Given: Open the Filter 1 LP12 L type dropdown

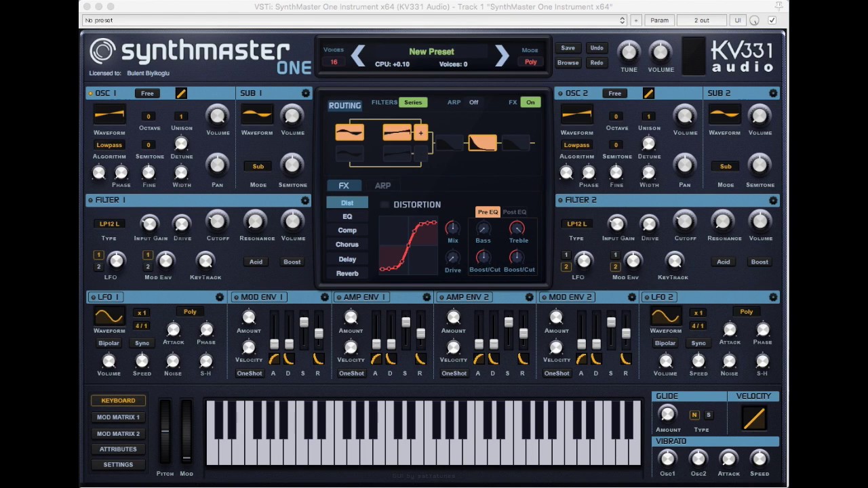Looking at the screenshot, I should (x=109, y=224).
